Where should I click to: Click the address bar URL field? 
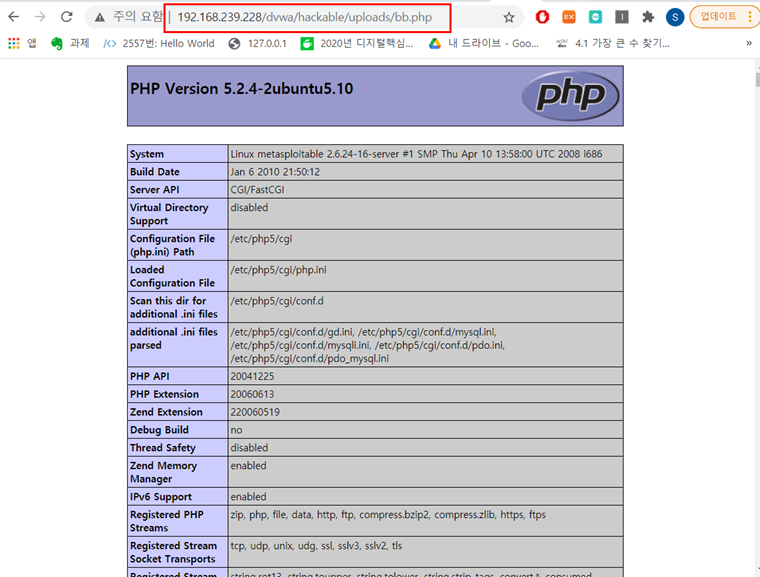[304, 17]
